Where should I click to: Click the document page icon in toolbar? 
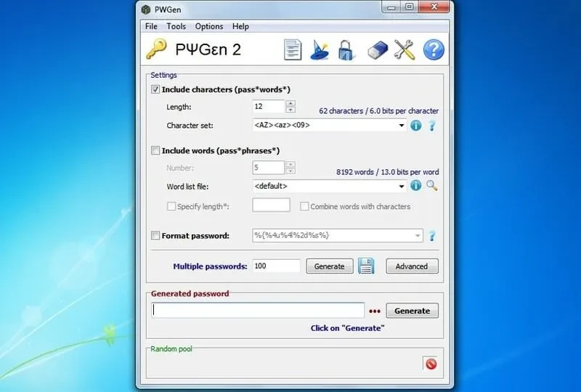[x=293, y=49]
